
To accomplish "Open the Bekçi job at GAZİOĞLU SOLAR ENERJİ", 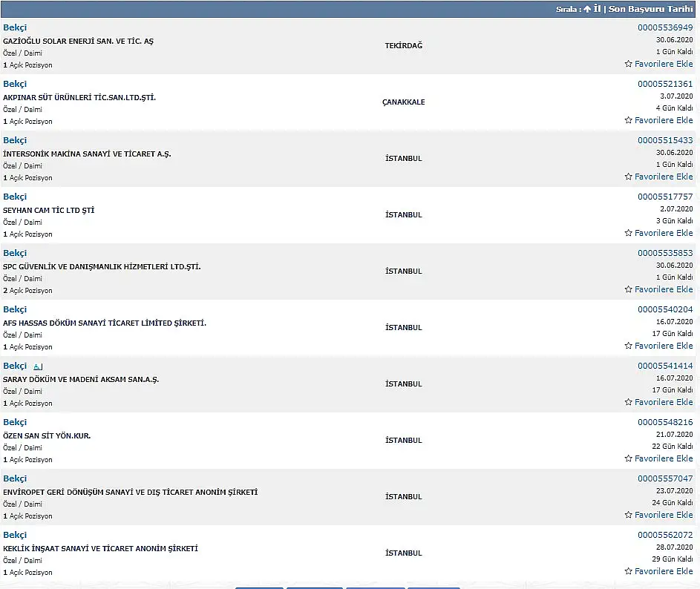I will coord(15,27).
